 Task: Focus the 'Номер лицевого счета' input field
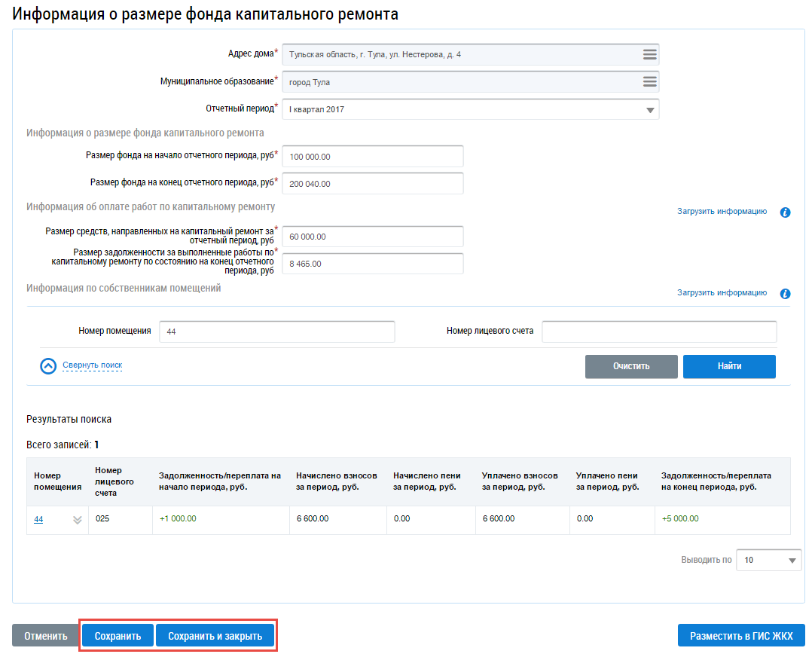click(x=659, y=332)
